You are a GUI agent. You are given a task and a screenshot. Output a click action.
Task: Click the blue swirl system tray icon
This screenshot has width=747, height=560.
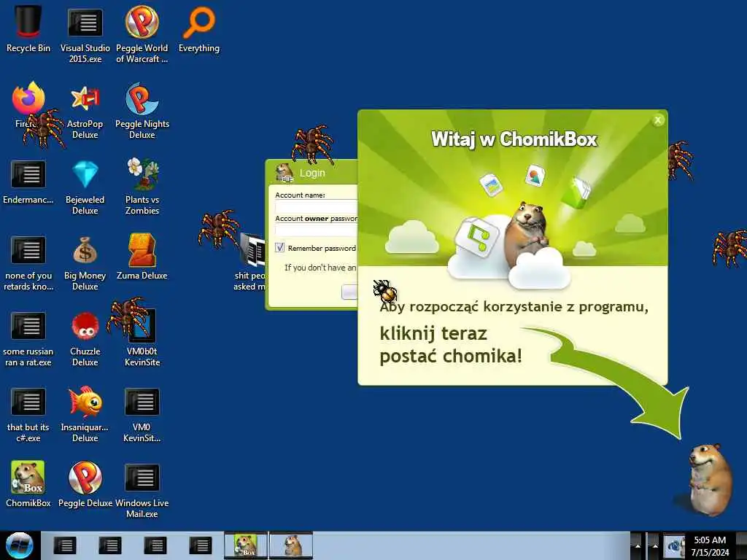coord(673,547)
